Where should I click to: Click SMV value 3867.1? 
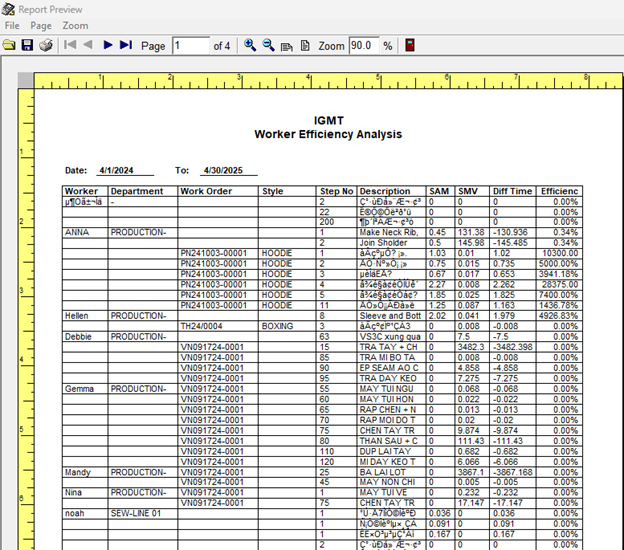click(471, 472)
